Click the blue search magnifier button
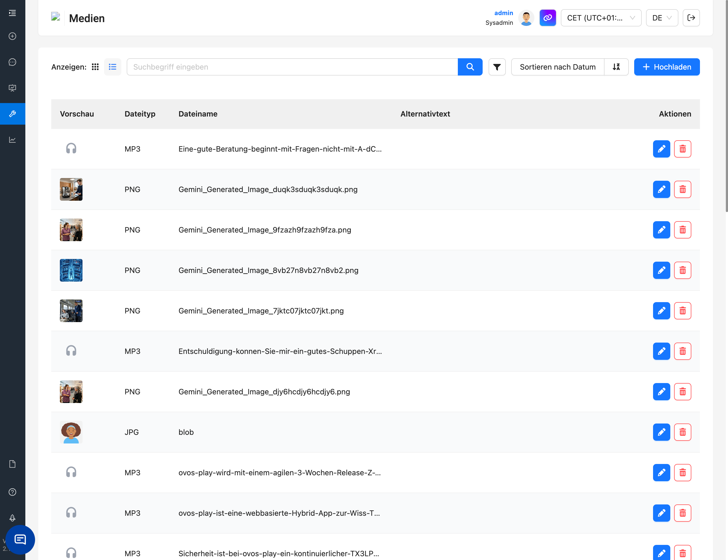Image resolution: width=728 pixels, height=560 pixels. click(x=470, y=67)
